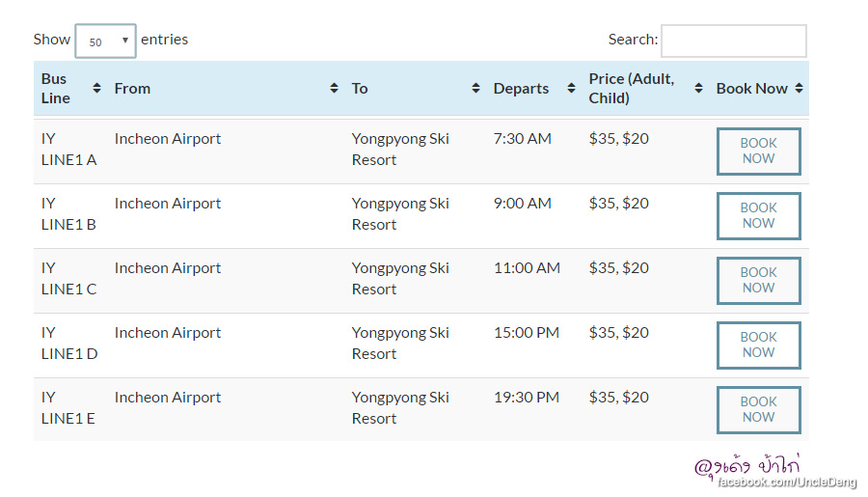Click the Book Now column sort arrows
868x497 pixels.
click(x=800, y=89)
